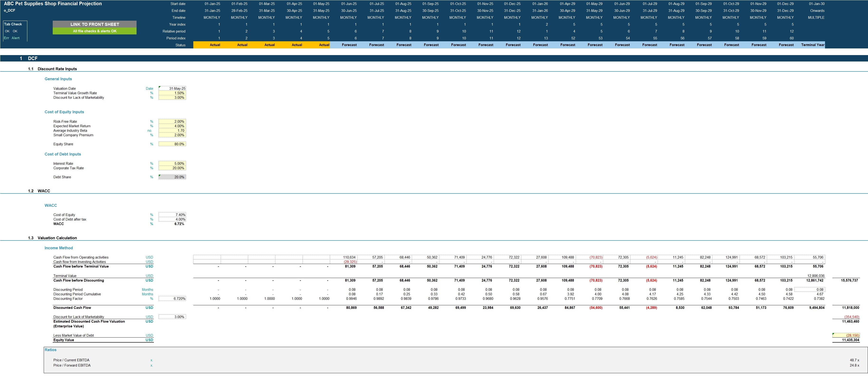Select the Cost of Debt after tax 4.00% cell

[x=172, y=219]
